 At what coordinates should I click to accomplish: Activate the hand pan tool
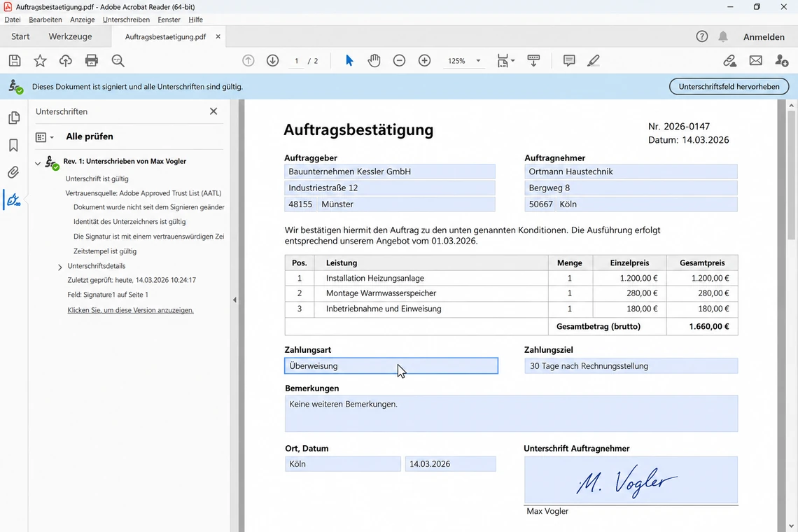[x=374, y=61]
